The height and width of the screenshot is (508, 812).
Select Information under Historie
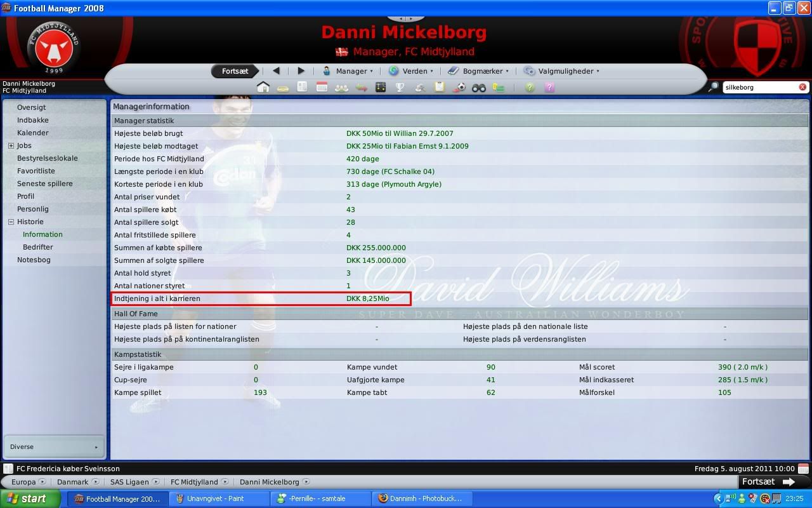click(x=43, y=234)
